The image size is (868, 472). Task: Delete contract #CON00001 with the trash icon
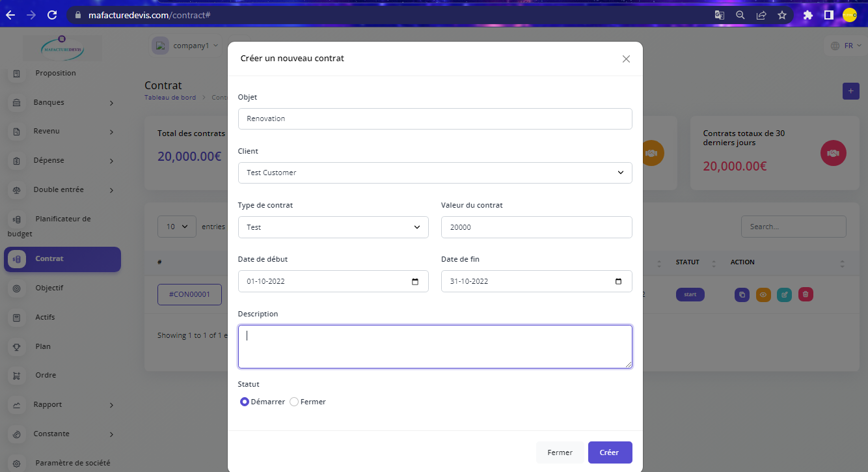[x=806, y=295]
